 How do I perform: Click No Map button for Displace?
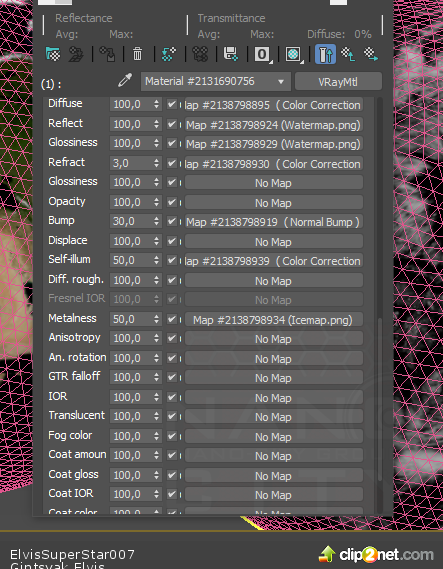click(274, 241)
